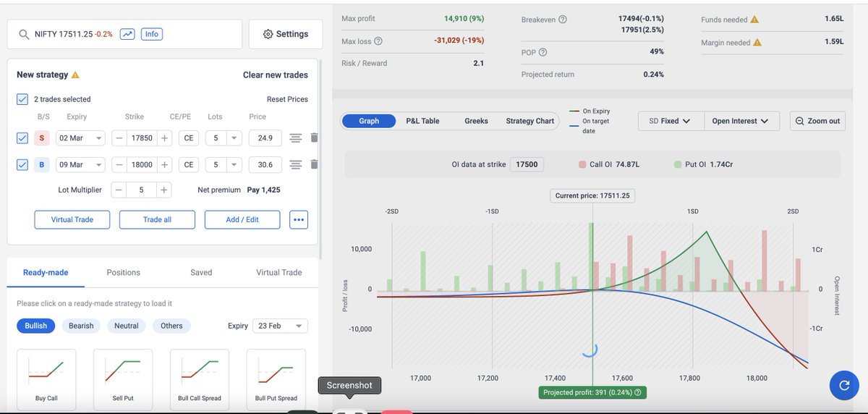
Task: Click the help icon next to POP
Action: tap(542, 52)
